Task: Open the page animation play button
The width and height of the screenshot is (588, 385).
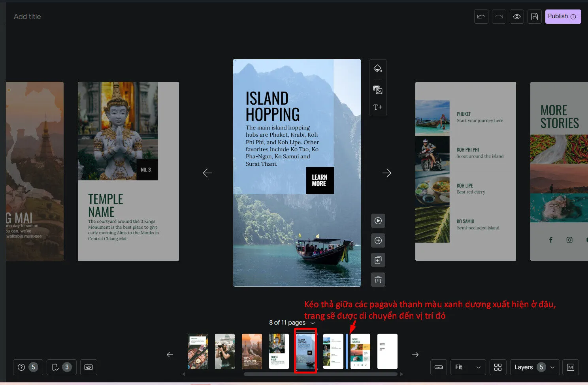Action: [378, 221]
